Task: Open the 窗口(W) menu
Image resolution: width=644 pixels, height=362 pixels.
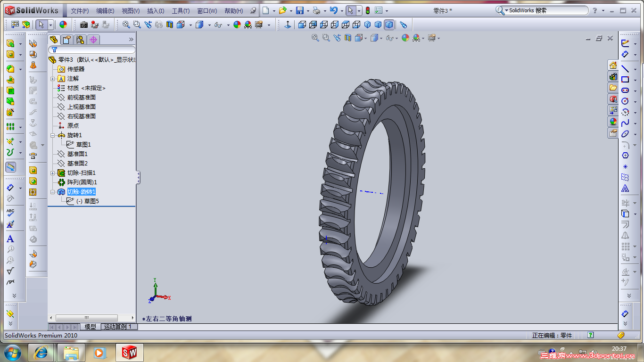Action: click(207, 11)
